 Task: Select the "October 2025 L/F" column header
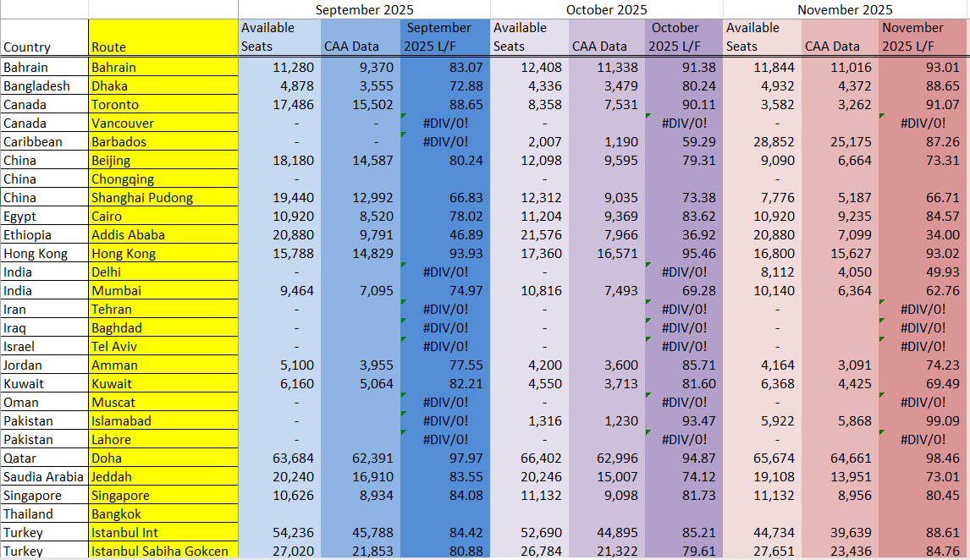684,38
